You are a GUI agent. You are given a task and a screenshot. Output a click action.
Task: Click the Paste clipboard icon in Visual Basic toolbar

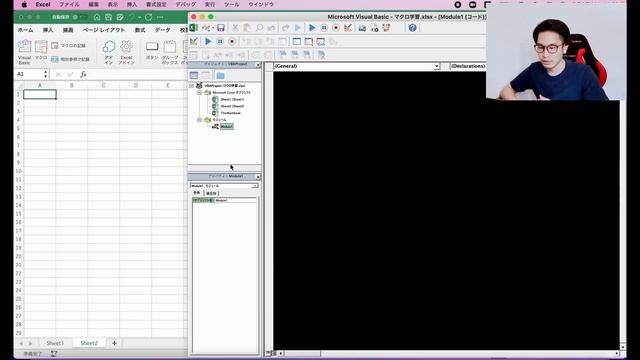pyautogui.click(x=247, y=28)
